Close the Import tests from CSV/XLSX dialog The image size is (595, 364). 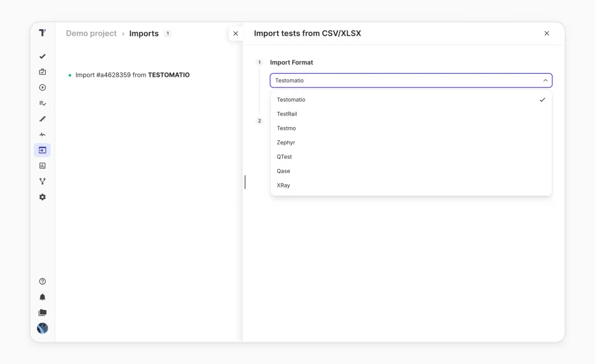point(547,34)
